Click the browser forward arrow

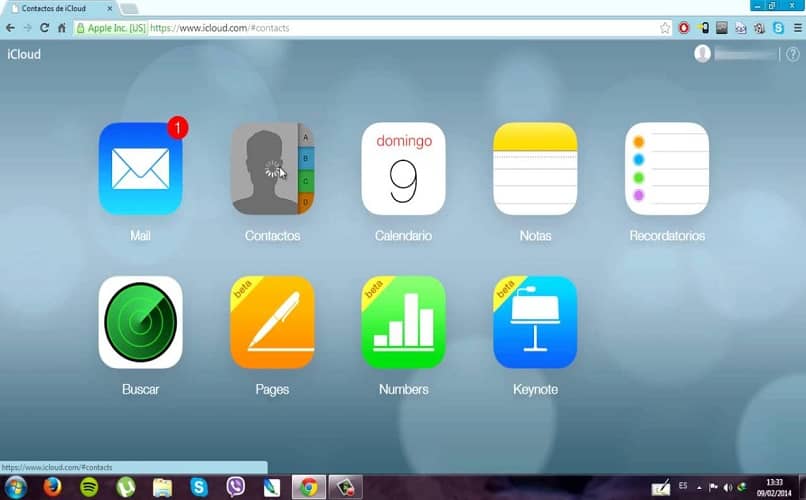coord(28,28)
